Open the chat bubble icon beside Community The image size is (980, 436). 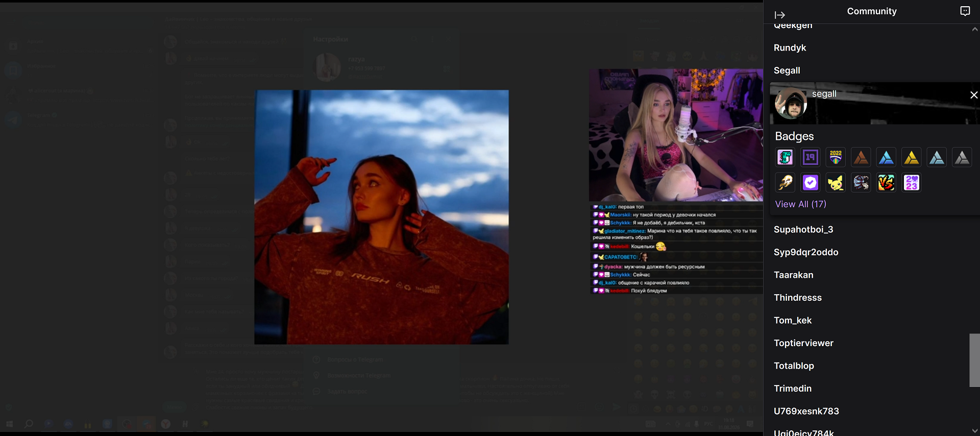965,11
